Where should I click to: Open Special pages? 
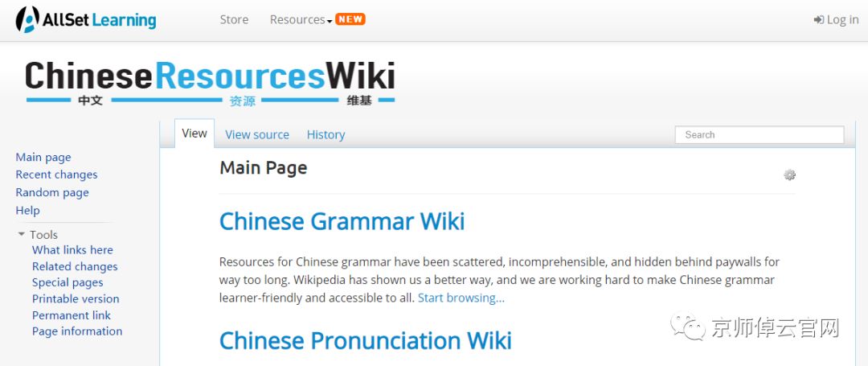click(68, 282)
